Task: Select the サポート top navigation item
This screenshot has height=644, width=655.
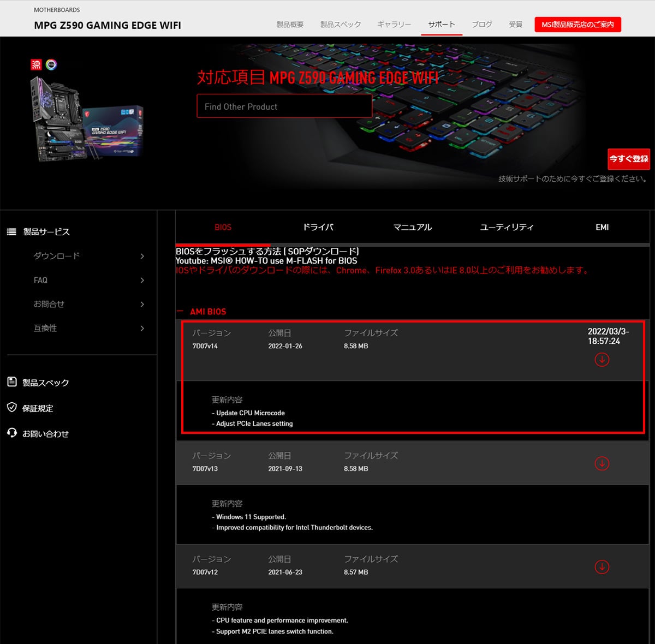Action: coord(442,25)
